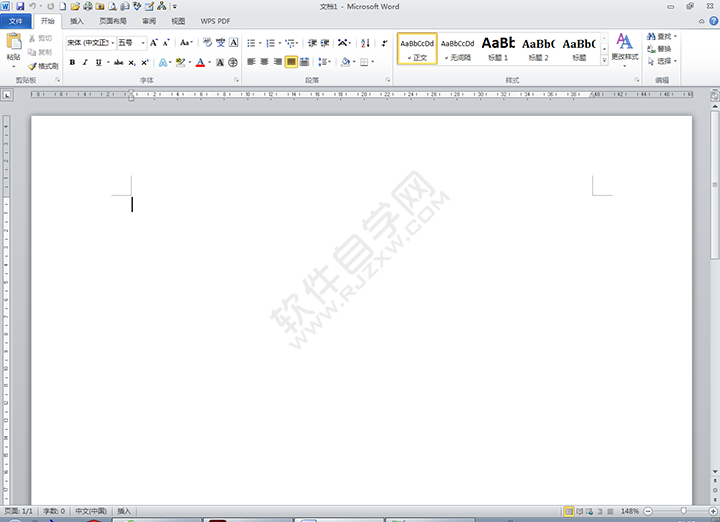The height and width of the screenshot is (522, 720).
Task: Apply the 标题 1 (Heading 1) style
Action: coord(498,48)
